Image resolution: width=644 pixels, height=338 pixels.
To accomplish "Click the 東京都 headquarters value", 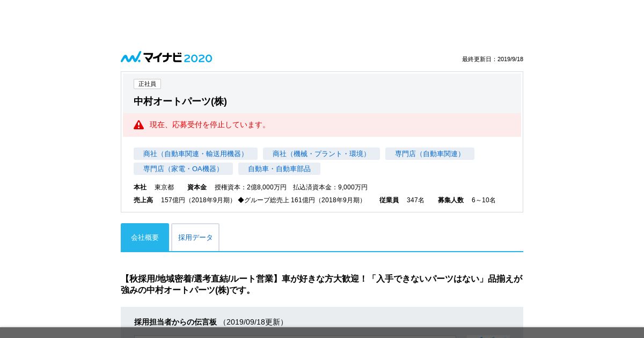I will [x=164, y=187].
